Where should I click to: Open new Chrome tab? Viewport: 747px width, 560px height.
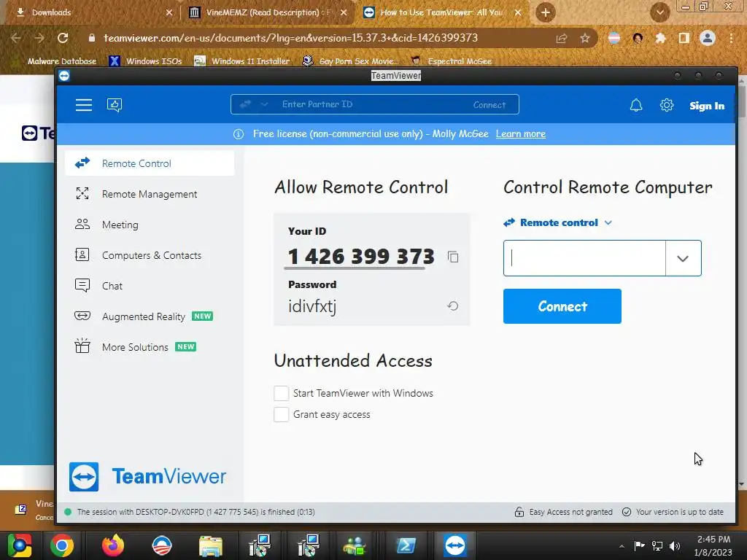coord(546,12)
